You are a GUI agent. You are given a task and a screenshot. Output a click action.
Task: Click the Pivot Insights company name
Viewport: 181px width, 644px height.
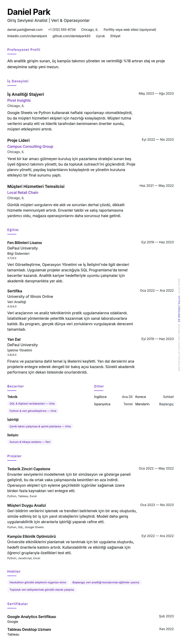pyautogui.click(x=19, y=100)
